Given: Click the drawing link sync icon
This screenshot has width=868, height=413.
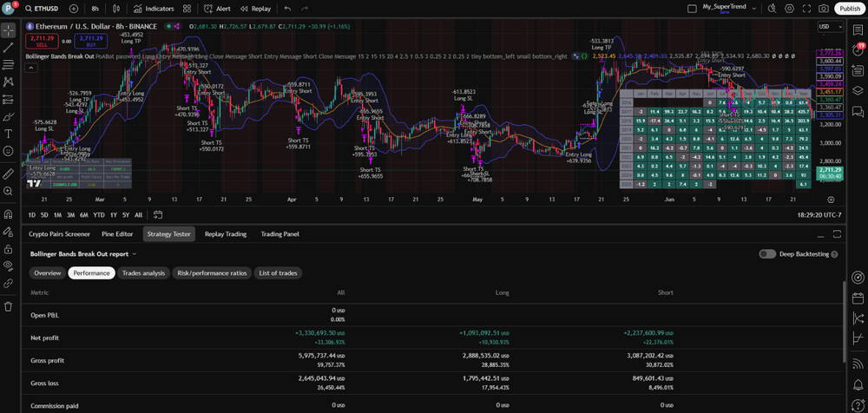Looking at the screenshot, I should [9, 283].
